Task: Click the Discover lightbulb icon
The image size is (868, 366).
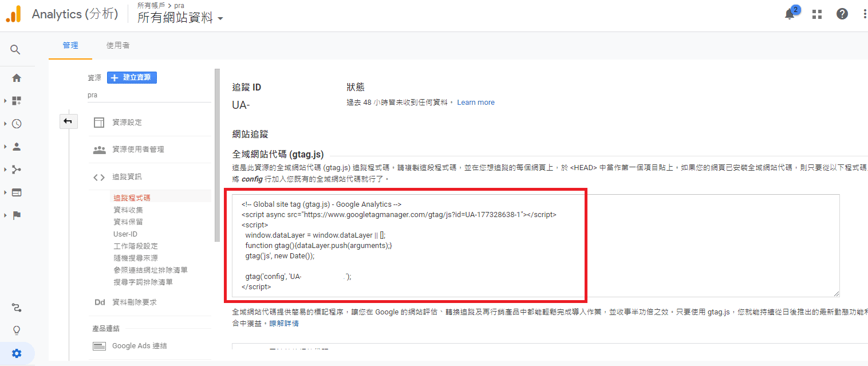Action: pos(17,330)
